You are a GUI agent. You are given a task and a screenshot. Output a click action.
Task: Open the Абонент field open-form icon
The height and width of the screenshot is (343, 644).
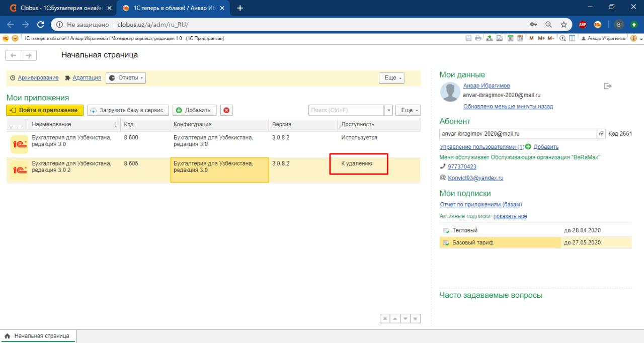[602, 134]
